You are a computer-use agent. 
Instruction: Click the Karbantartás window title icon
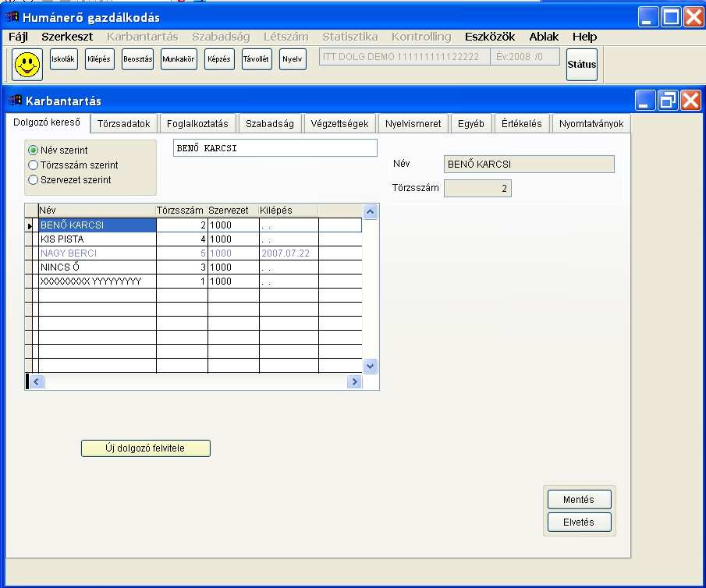click(15, 100)
